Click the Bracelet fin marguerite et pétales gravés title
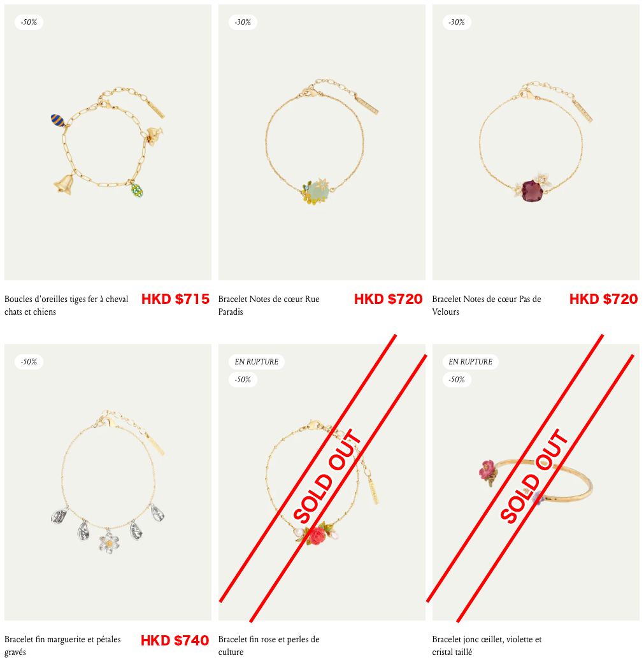 [x=62, y=645]
